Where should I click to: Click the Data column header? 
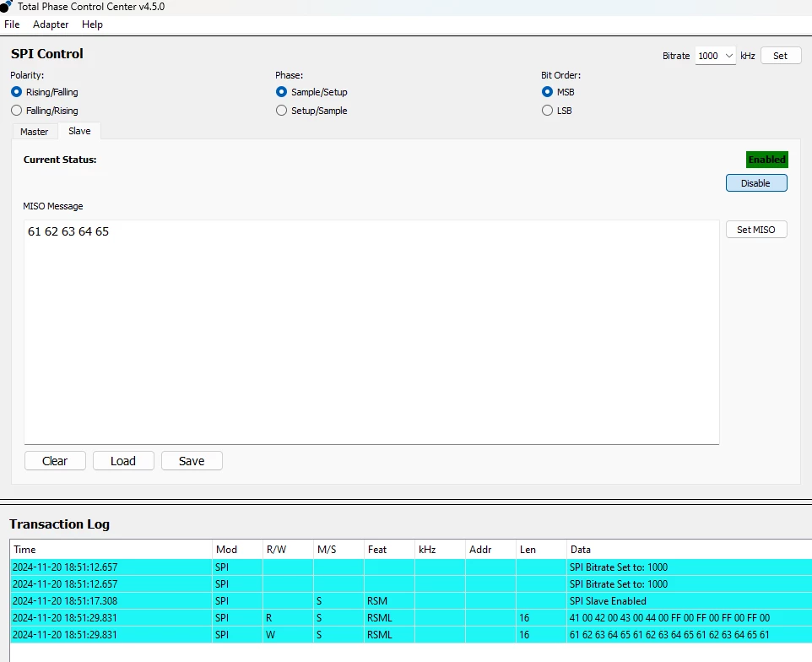pyautogui.click(x=690, y=550)
